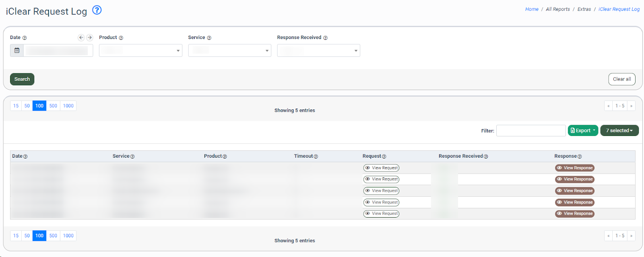
Task: Click the calendar icon in Date filter
Action: tap(17, 50)
